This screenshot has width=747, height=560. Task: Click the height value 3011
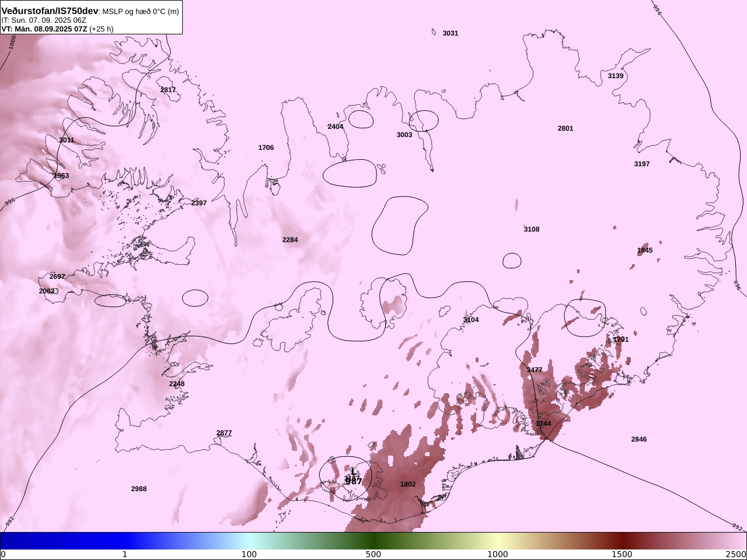[x=67, y=141]
